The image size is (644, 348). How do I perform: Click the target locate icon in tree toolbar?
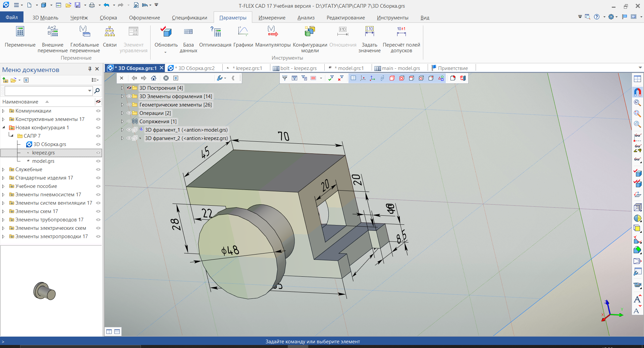coord(166,78)
